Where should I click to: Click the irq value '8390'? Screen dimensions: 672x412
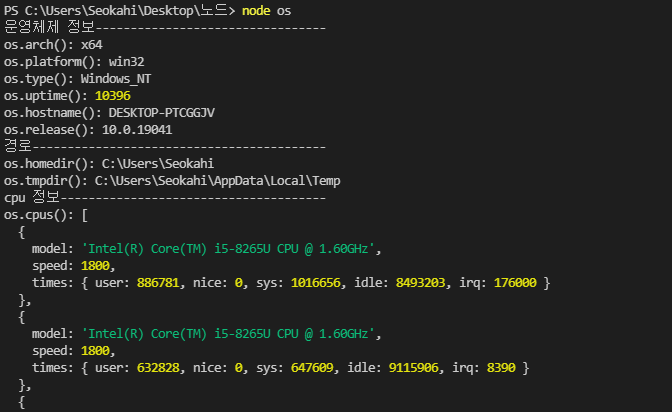[501, 367]
